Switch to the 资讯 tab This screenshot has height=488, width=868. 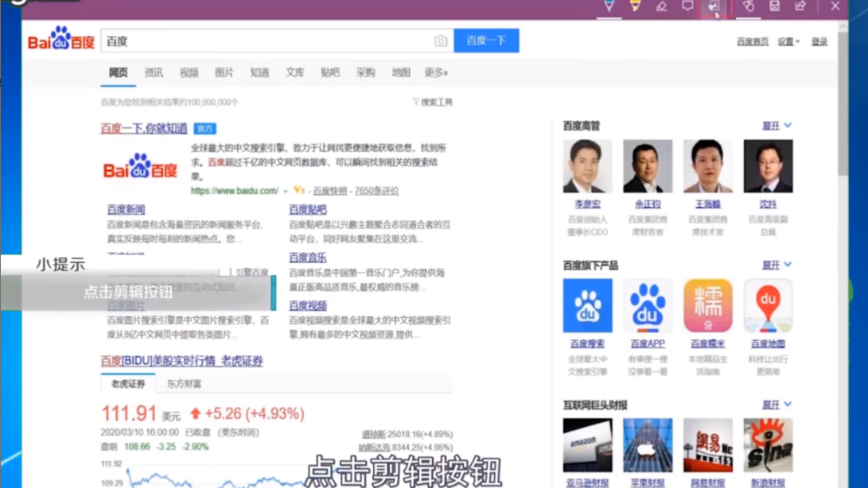point(154,72)
